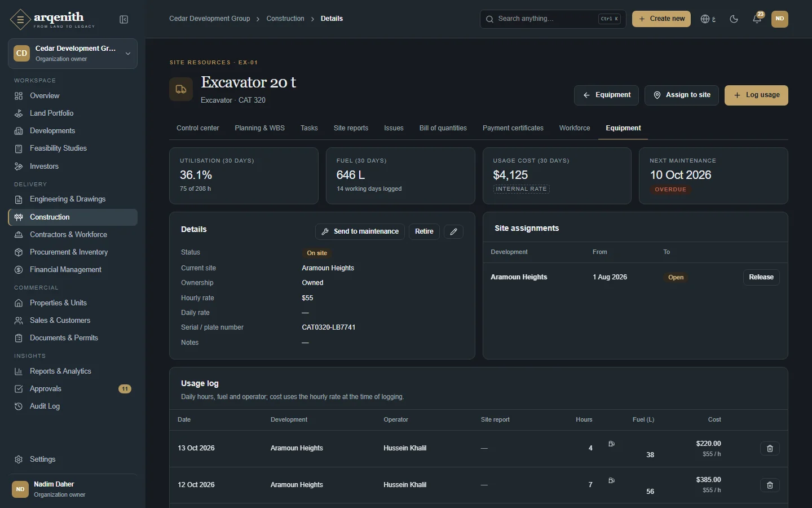Go to Land Portfolio
812x508 pixels.
click(73, 113)
